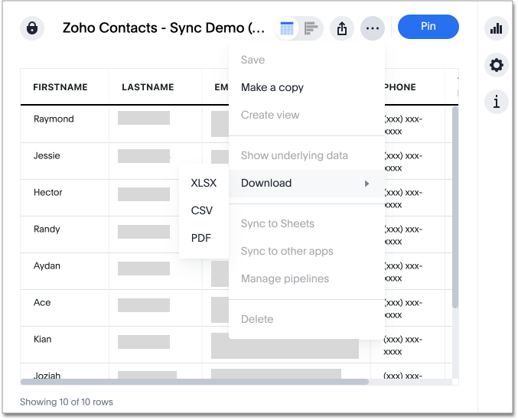The image size is (518, 420).
Task: Select the Raymond cell in first row
Action: tap(54, 119)
